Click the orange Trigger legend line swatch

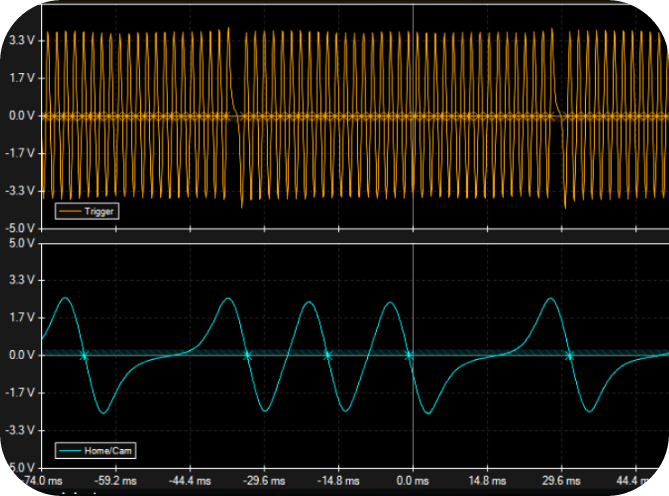coord(70,211)
